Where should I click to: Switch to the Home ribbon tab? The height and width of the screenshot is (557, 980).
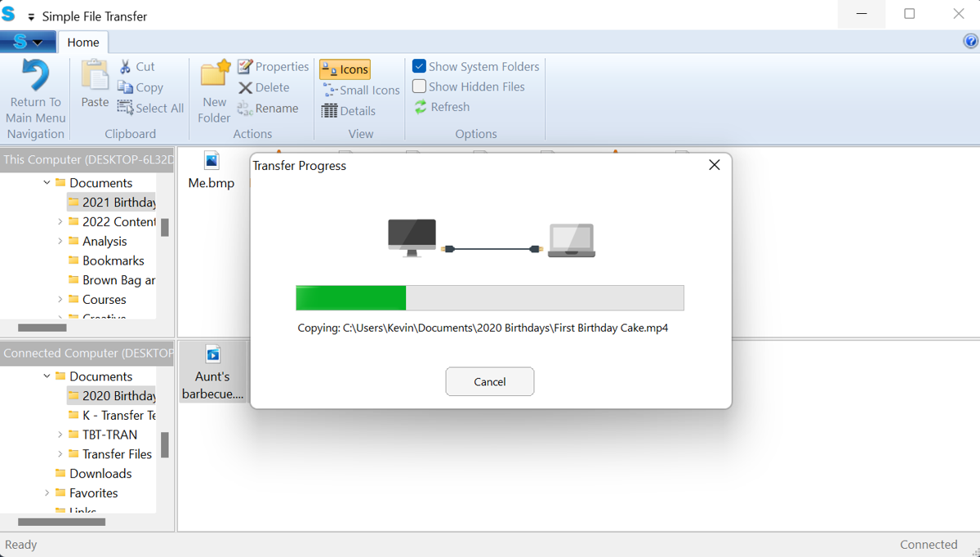coord(82,42)
